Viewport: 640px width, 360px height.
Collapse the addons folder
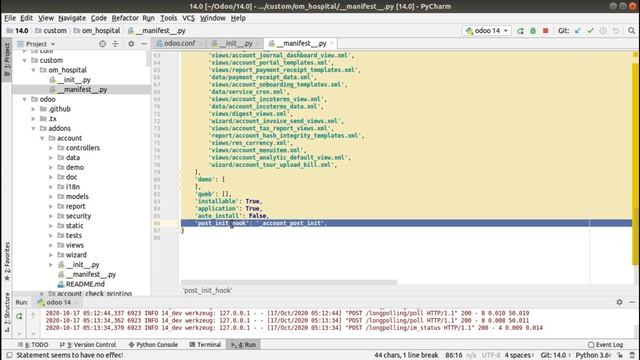pyautogui.click(x=33, y=129)
